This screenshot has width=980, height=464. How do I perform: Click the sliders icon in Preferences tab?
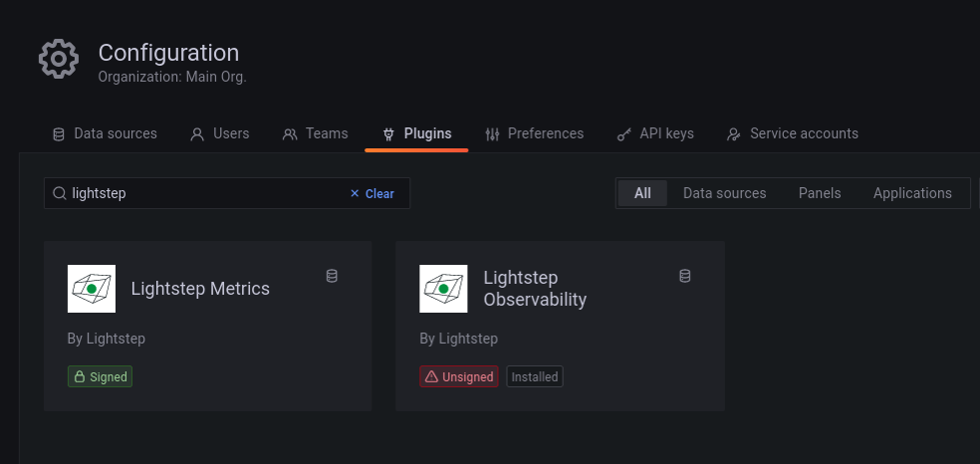pyautogui.click(x=493, y=134)
